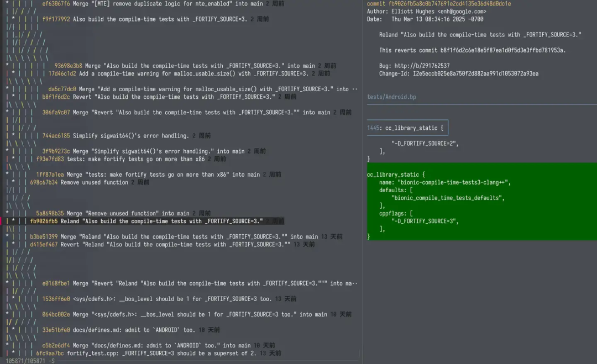Click the Author Elliott Hughes line
This screenshot has width=597, height=364.
[426, 12]
